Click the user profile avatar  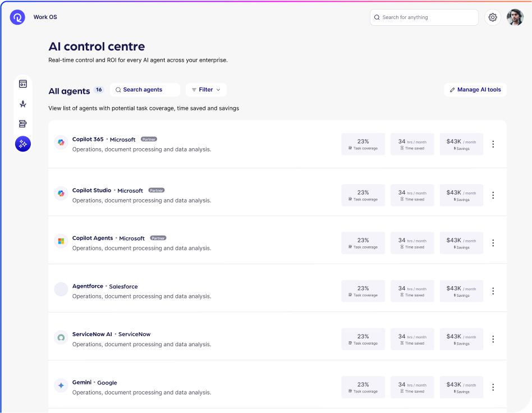(x=515, y=17)
